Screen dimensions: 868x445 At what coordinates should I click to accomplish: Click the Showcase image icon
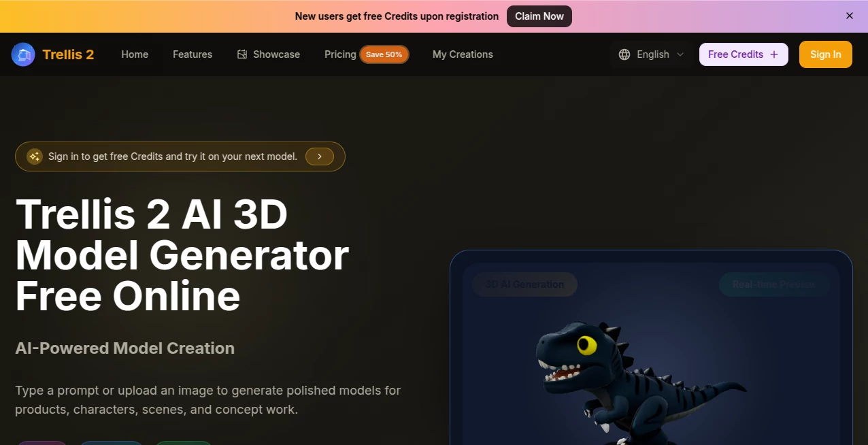pos(242,54)
